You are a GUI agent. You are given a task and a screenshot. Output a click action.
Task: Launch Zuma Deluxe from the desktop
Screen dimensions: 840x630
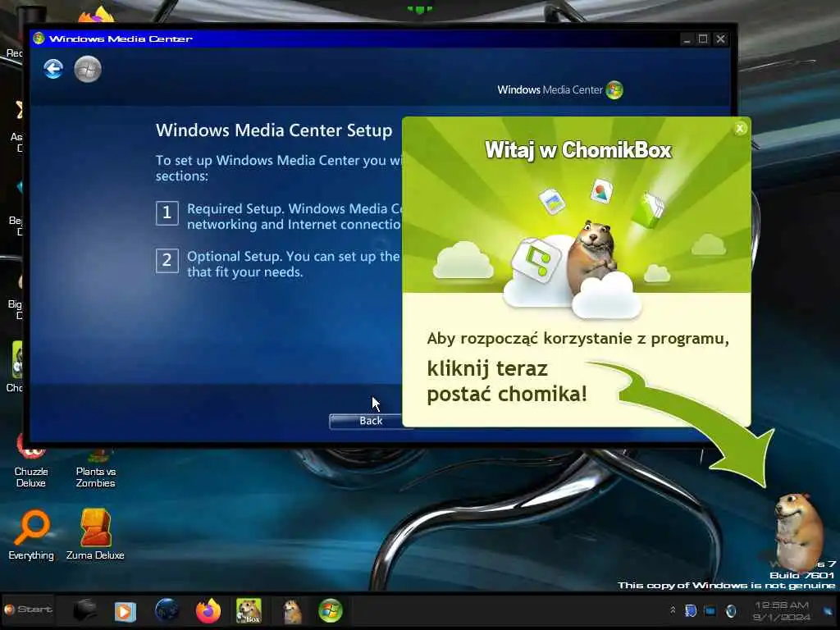pos(95,535)
